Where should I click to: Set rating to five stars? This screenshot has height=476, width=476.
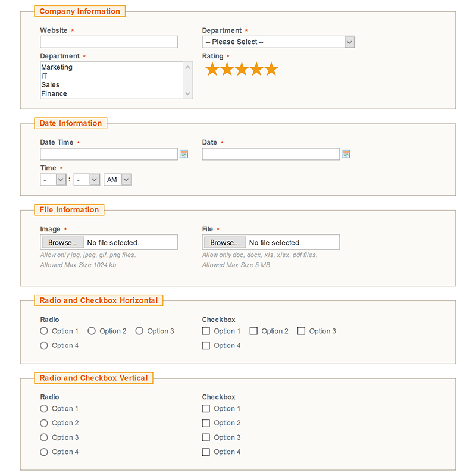click(271, 69)
